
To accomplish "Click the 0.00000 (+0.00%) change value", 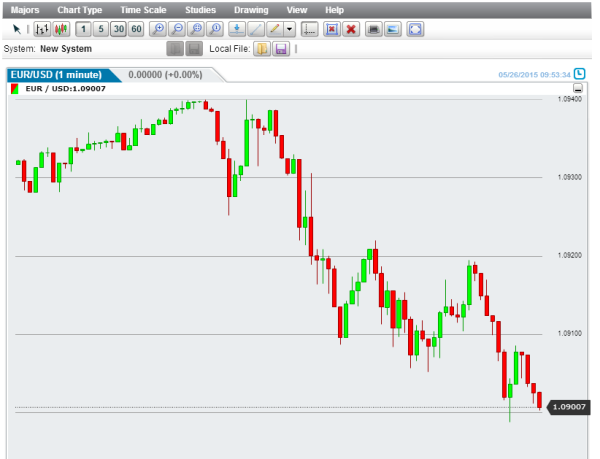I will tap(165, 75).
